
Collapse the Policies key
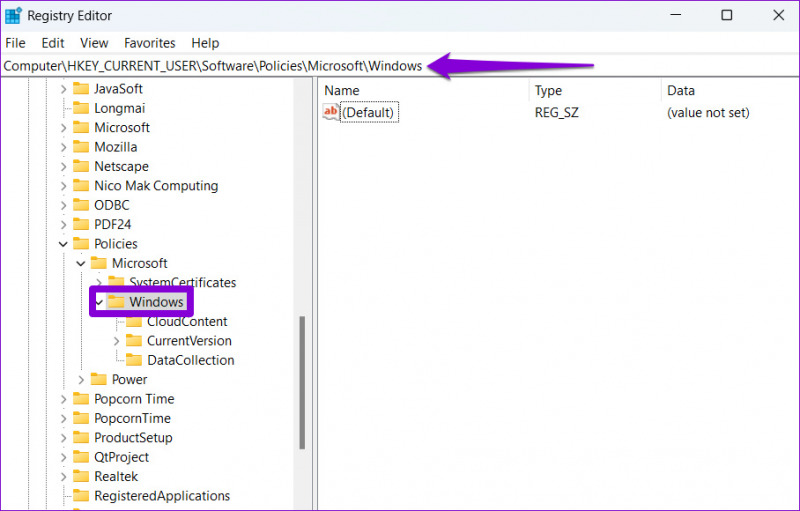(x=63, y=244)
